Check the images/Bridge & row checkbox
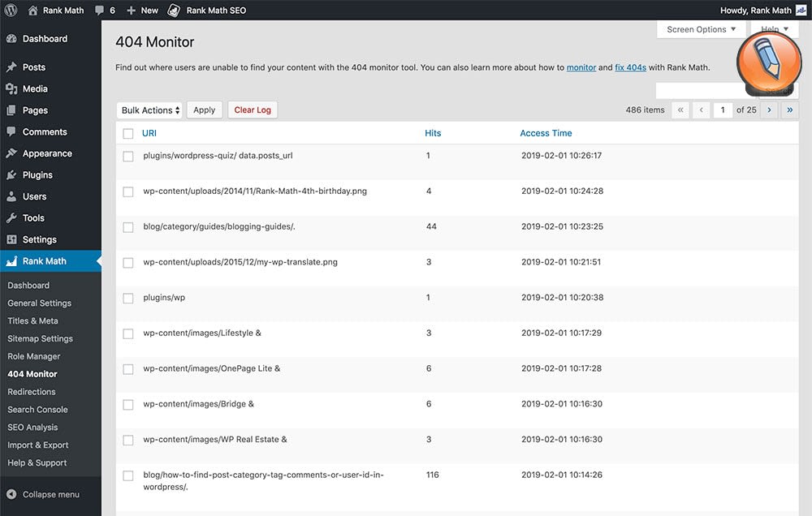Viewport: 812px width, 516px height. [128, 405]
